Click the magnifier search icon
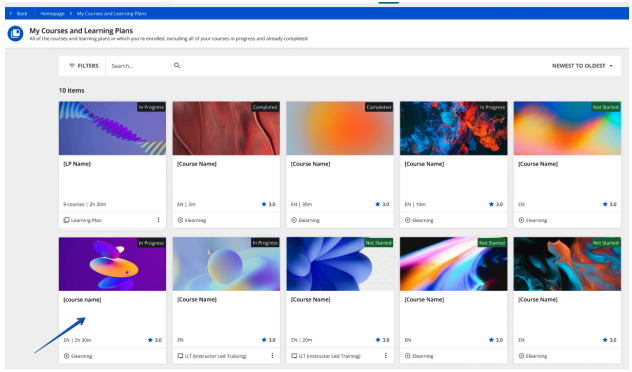The height and width of the screenshot is (372, 632). pos(177,65)
